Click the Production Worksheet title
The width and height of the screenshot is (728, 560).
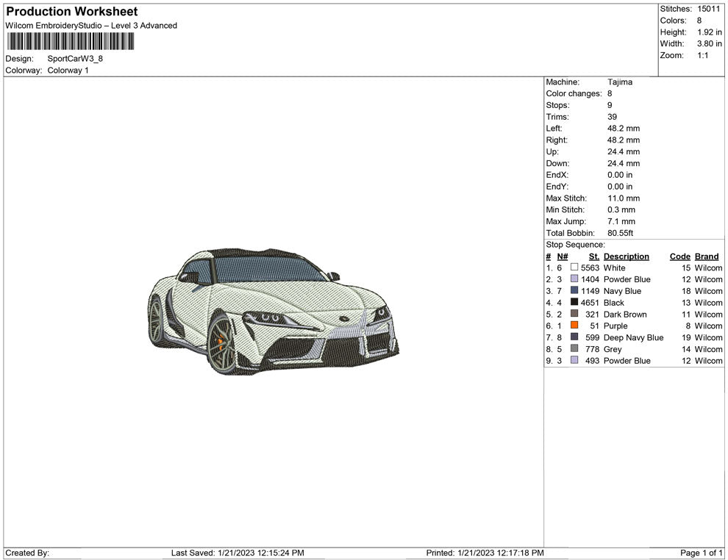pyautogui.click(x=71, y=12)
